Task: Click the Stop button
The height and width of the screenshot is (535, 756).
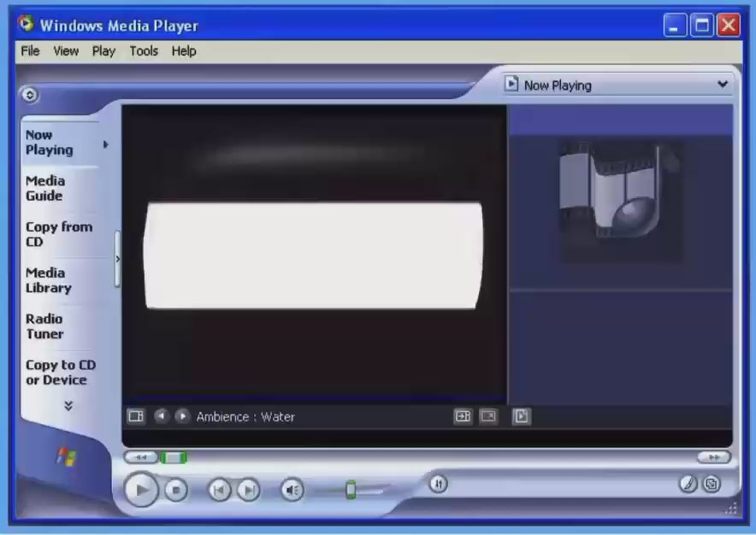Action: [x=176, y=490]
